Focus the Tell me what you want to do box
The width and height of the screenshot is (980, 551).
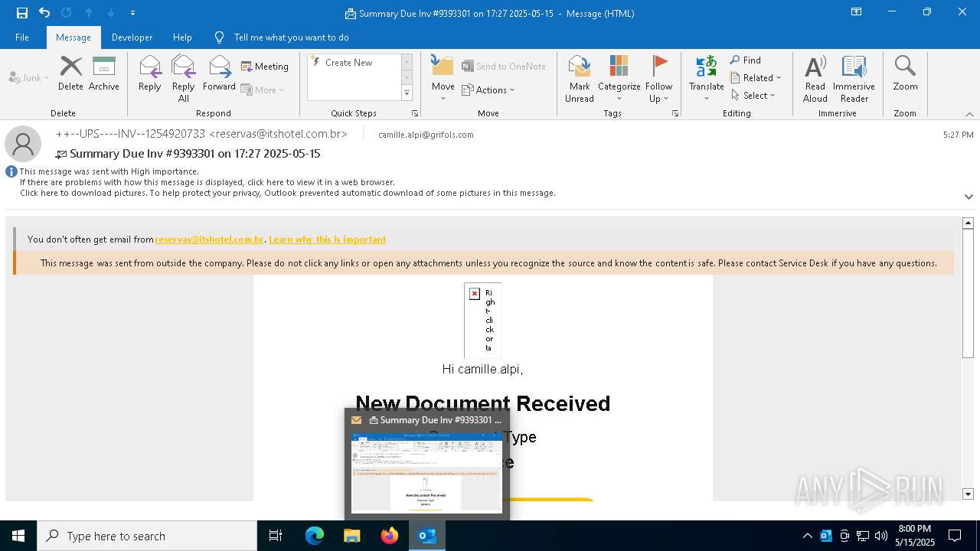pyautogui.click(x=291, y=37)
